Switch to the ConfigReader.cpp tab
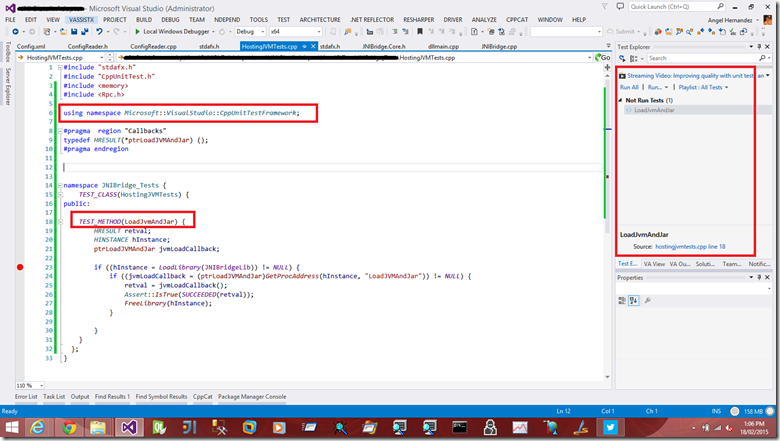The image size is (780, 441). [154, 46]
